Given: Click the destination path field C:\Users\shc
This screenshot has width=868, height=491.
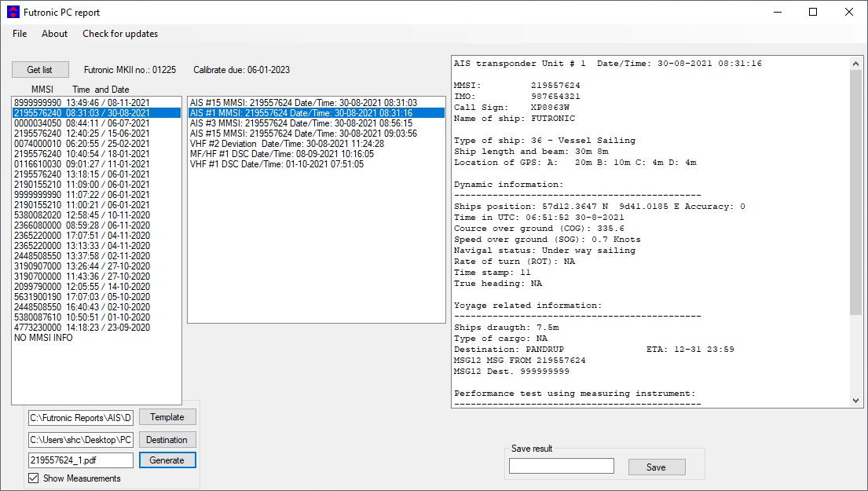Looking at the screenshot, I should (x=81, y=440).
